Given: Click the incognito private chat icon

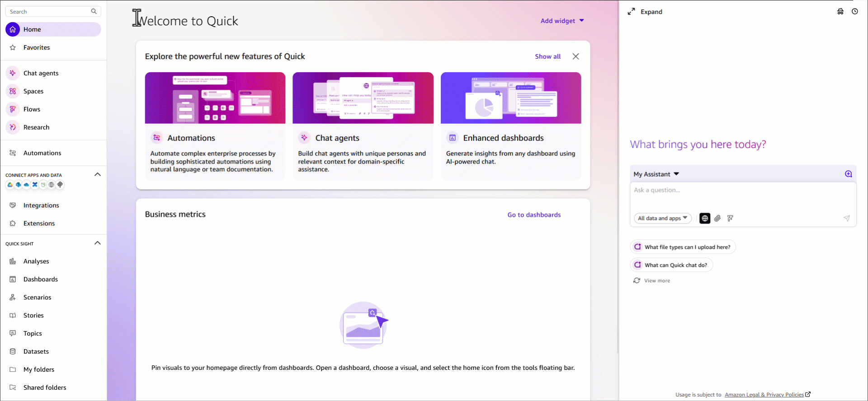Looking at the screenshot, I should coord(840,12).
